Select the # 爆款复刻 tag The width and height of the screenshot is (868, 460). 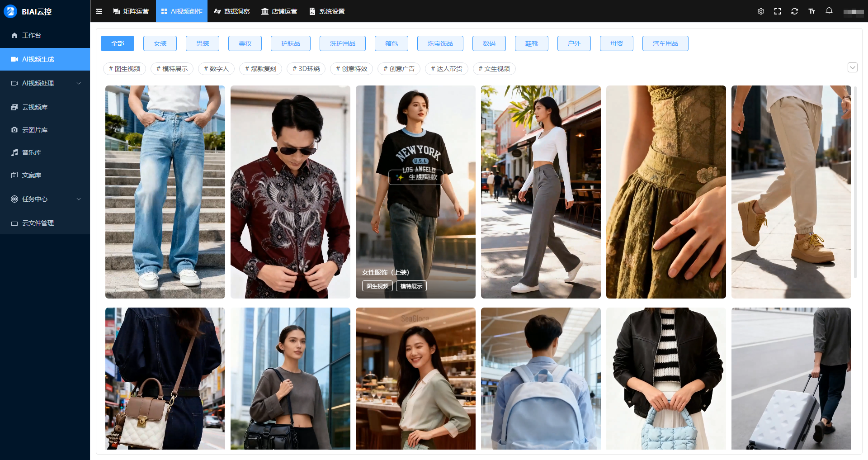pyautogui.click(x=261, y=69)
